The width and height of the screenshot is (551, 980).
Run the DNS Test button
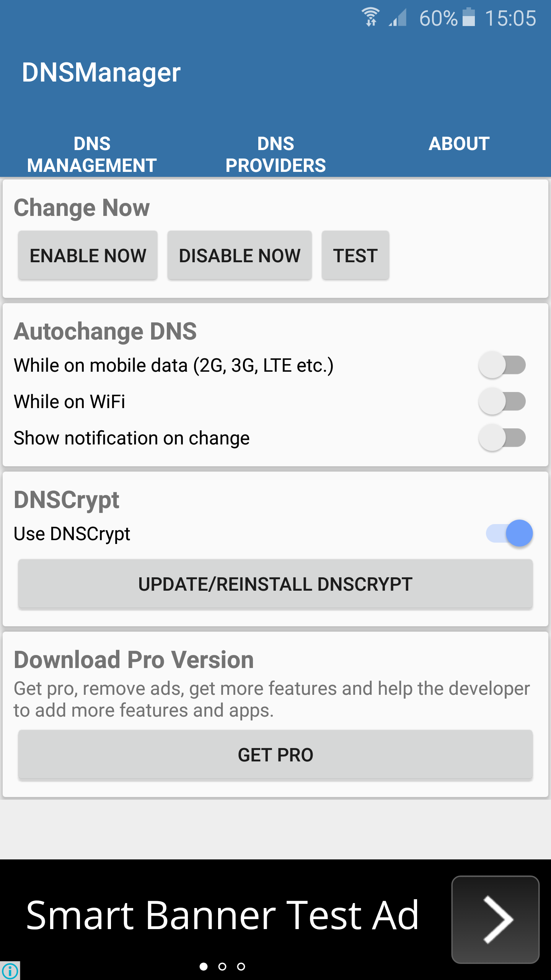[355, 255]
